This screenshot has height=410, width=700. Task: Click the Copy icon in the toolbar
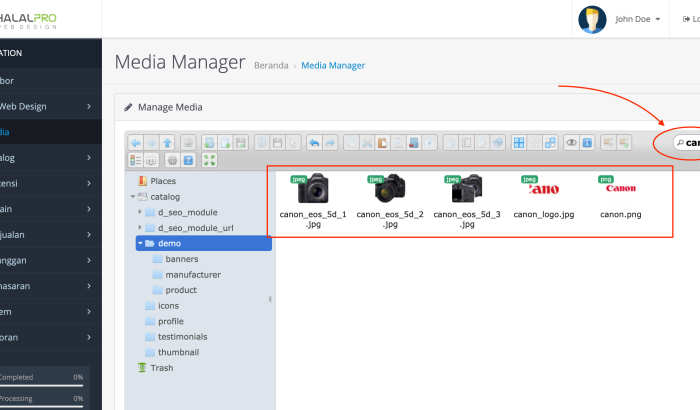(x=351, y=143)
